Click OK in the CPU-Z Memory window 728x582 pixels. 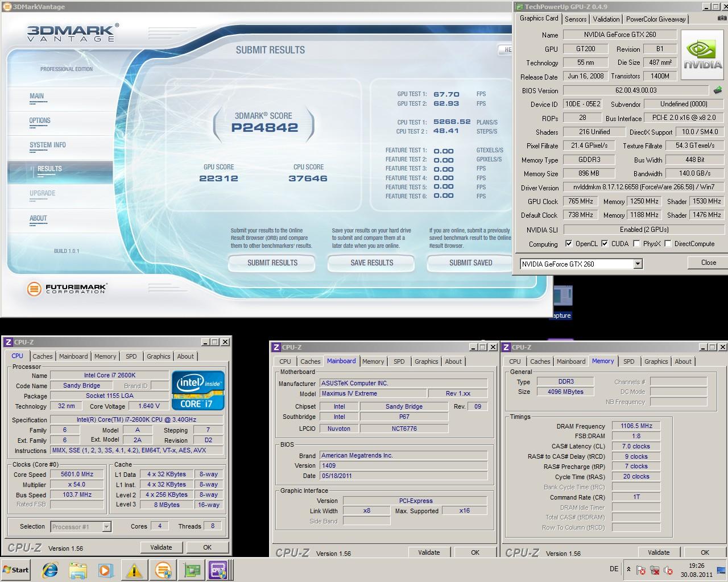pos(705,552)
